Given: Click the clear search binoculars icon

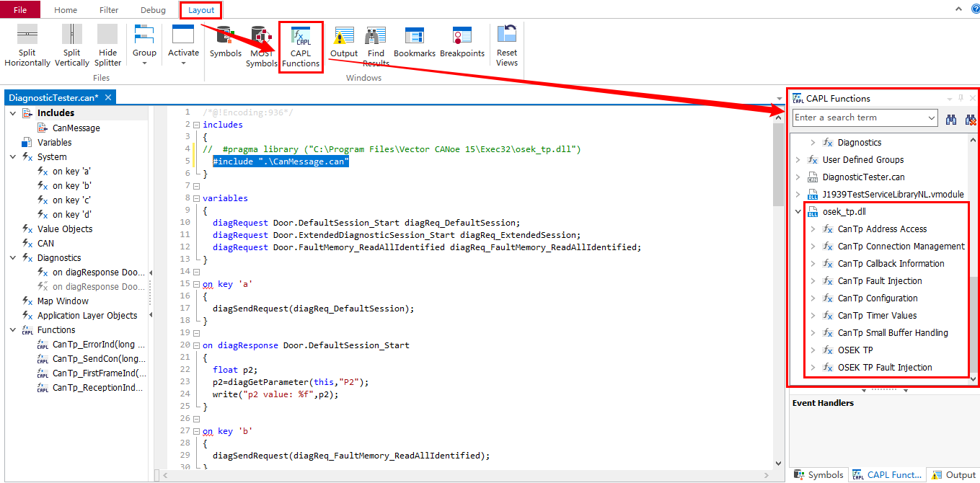Looking at the screenshot, I should pos(971,119).
